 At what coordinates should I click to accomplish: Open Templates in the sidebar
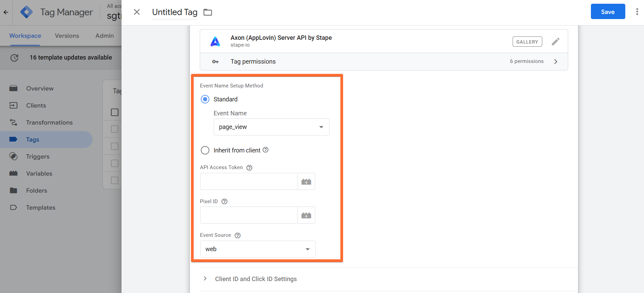pyautogui.click(x=41, y=208)
